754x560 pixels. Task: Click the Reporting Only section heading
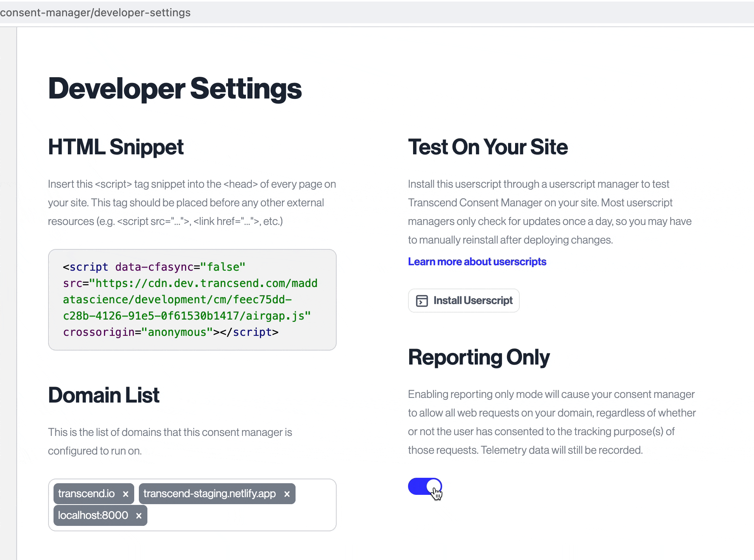(x=479, y=357)
